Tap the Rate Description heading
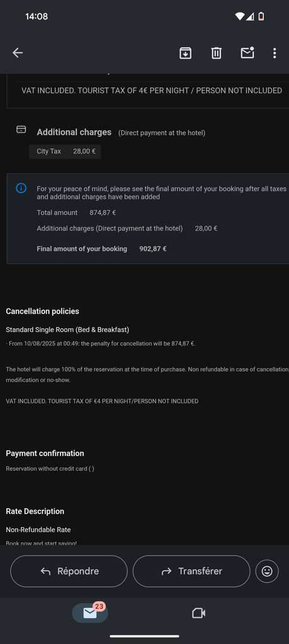 (x=35, y=511)
